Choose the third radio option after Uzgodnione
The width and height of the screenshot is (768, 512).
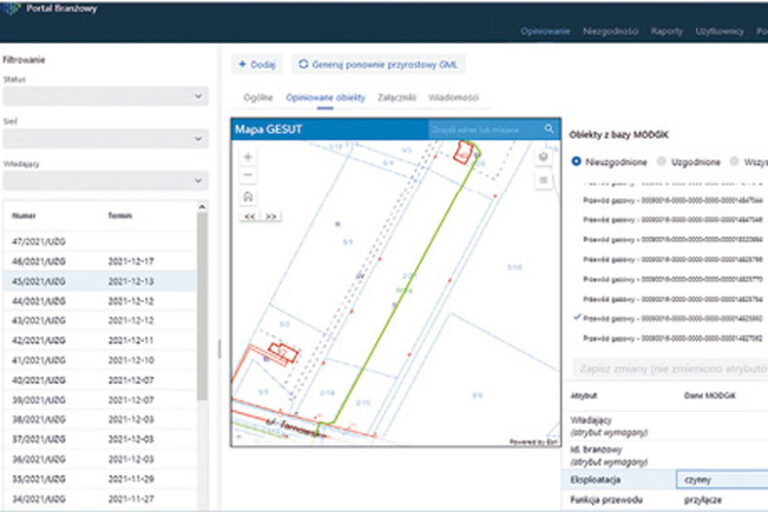point(736,161)
